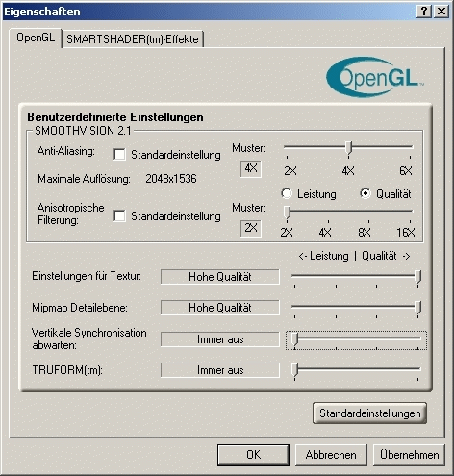Click the 6X mark on Anti-Aliasing slider

pyautogui.click(x=406, y=170)
